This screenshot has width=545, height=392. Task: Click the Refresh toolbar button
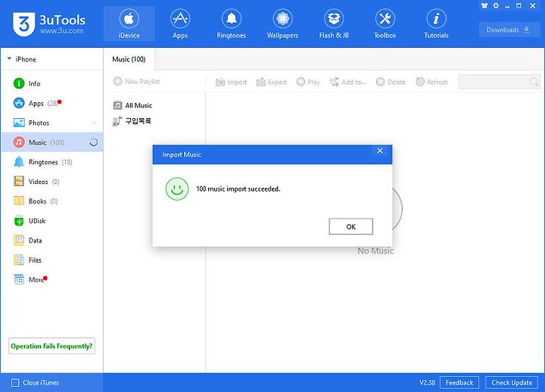(432, 82)
